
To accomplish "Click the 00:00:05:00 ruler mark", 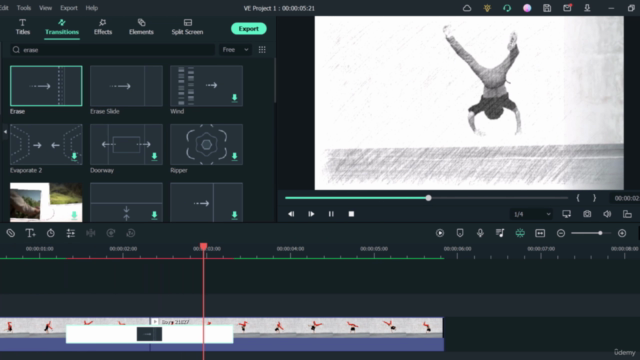I will [x=374, y=249].
